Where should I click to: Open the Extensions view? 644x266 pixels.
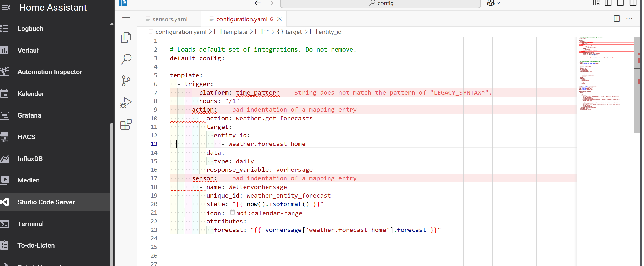(126, 125)
